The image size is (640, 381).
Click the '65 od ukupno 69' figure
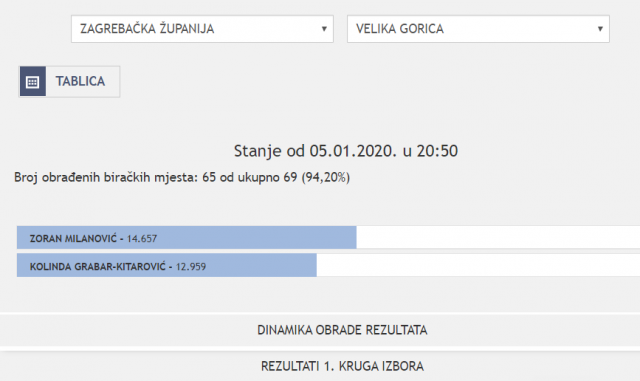(x=249, y=177)
